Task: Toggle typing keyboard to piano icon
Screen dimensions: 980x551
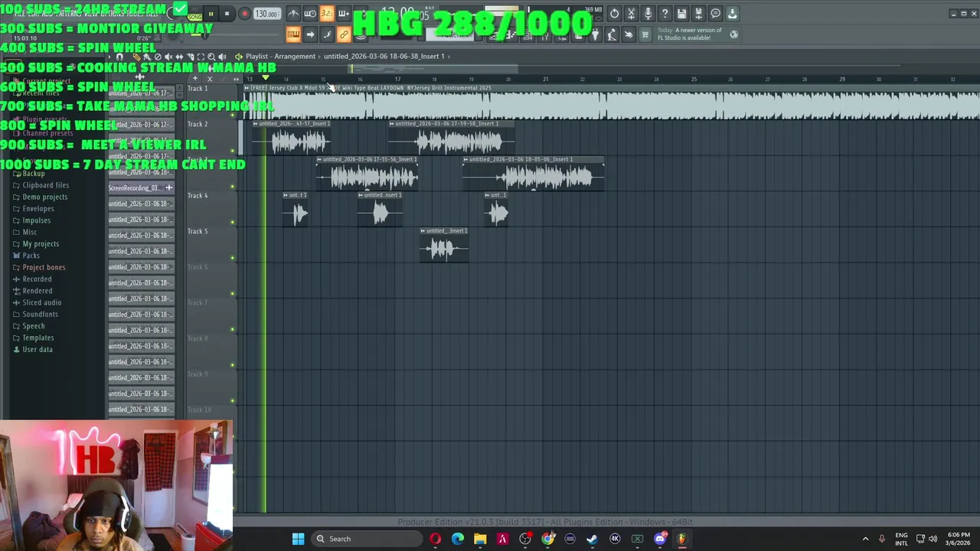Action: click(293, 34)
